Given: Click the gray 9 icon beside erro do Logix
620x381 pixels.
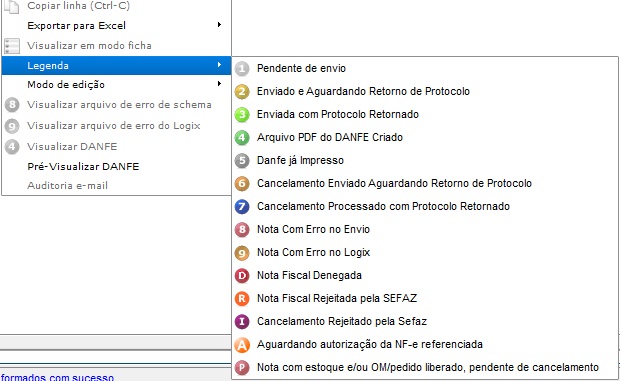Looking at the screenshot, I should pos(12,126).
